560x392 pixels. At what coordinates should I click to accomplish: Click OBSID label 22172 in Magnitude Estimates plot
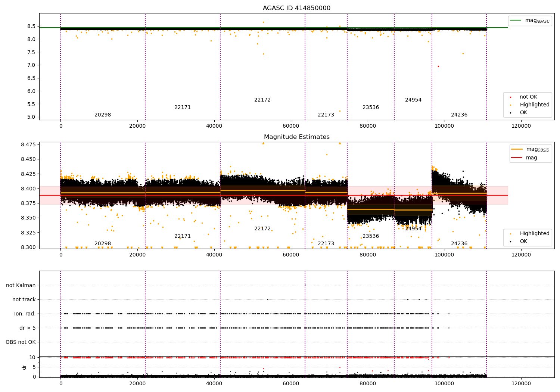tap(262, 229)
